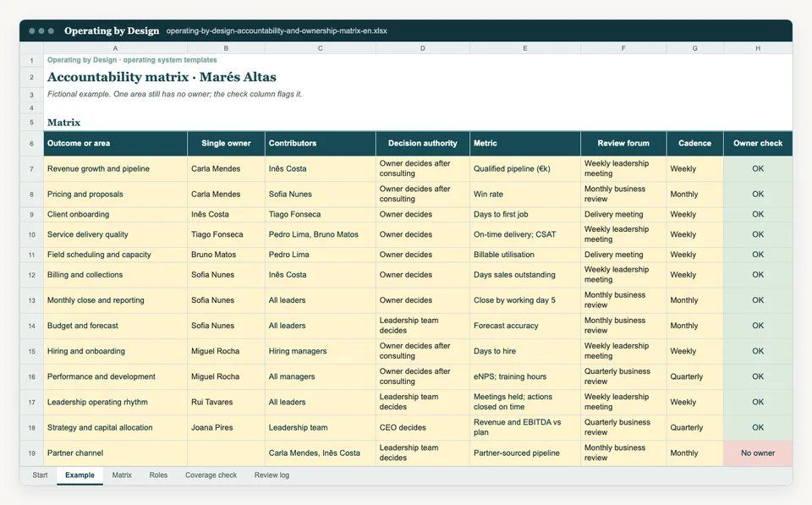Viewport: 812px width, 505px height.
Task: Click the 'Accountability matrix · Marés Altas' title
Action: [162, 77]
